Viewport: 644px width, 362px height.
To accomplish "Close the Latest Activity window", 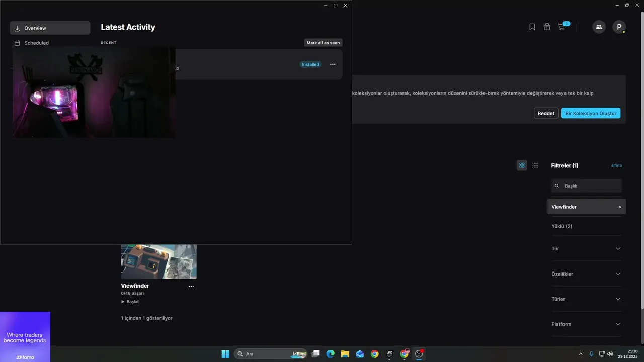I will click(346, 5).
